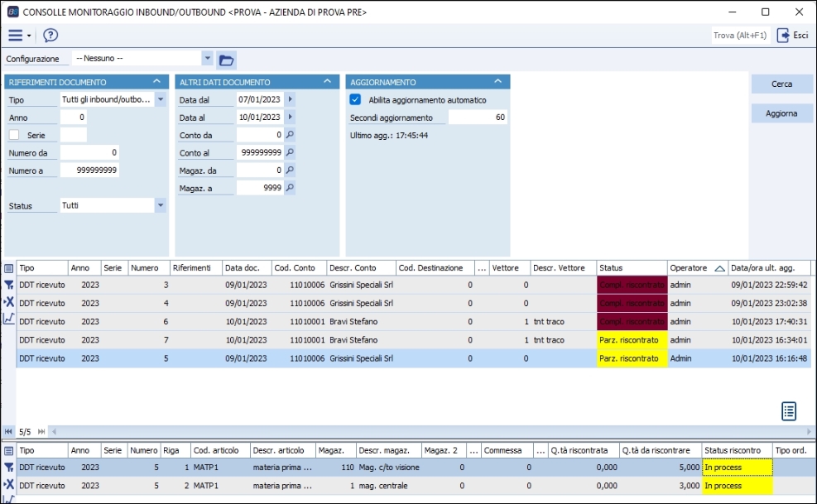Expand the Configurazione dropdown
This screenshot has width=817, height=504.
207,59
